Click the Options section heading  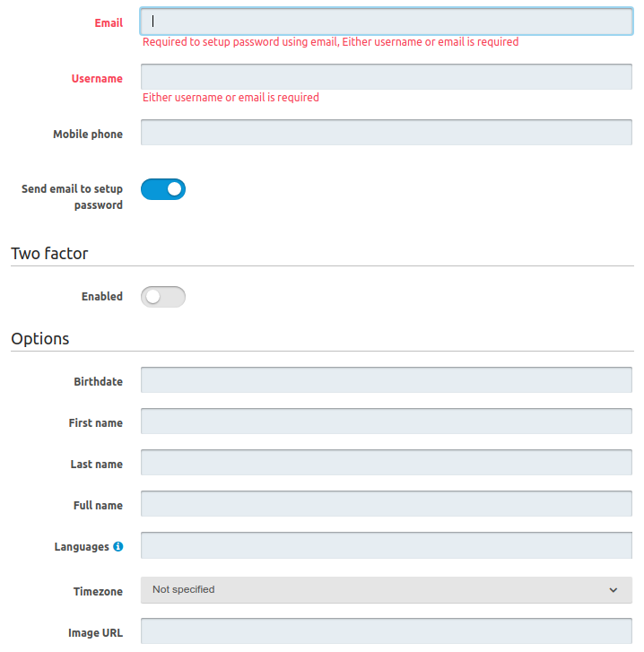point(40,339)
